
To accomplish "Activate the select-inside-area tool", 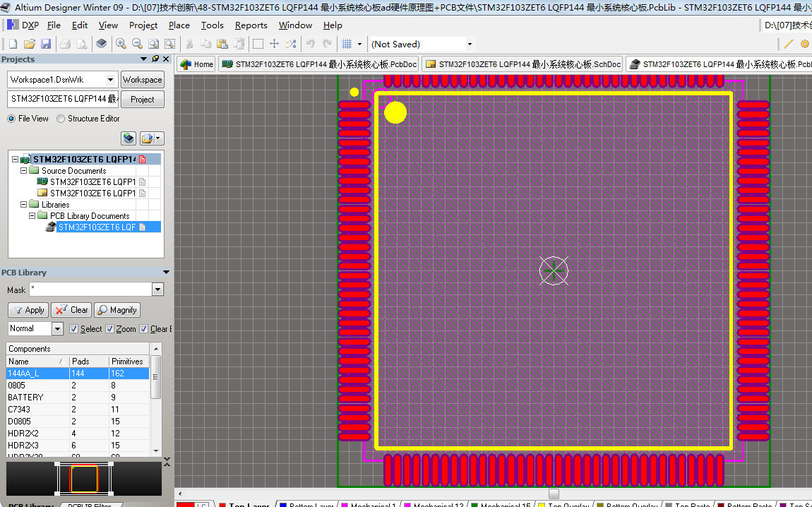I will pos(258,44).
